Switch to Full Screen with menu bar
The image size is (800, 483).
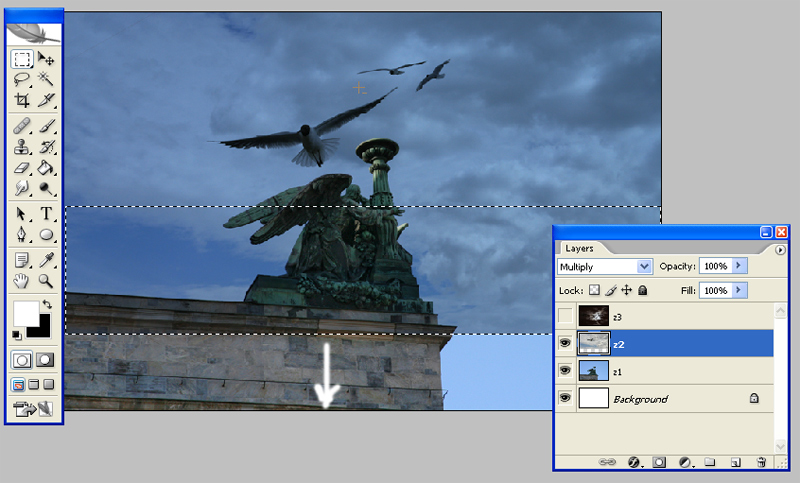coord(34,385)
